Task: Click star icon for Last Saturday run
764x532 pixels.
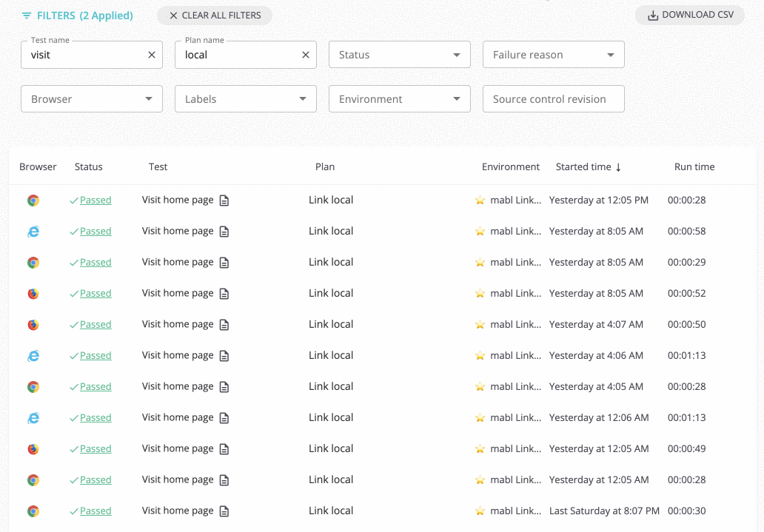Action: (480, 511)
